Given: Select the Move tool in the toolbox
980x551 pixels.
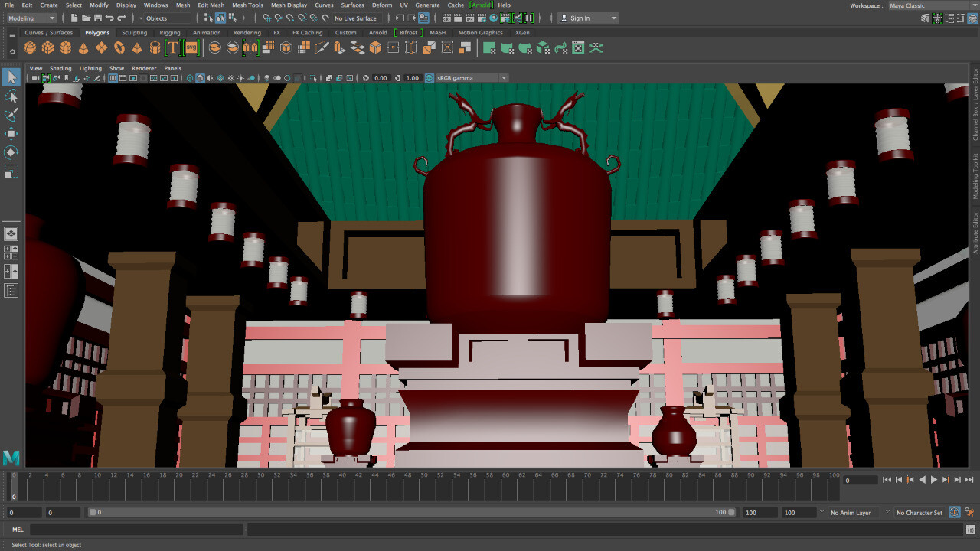Looking at the screenshot, I should click(11, 133).
